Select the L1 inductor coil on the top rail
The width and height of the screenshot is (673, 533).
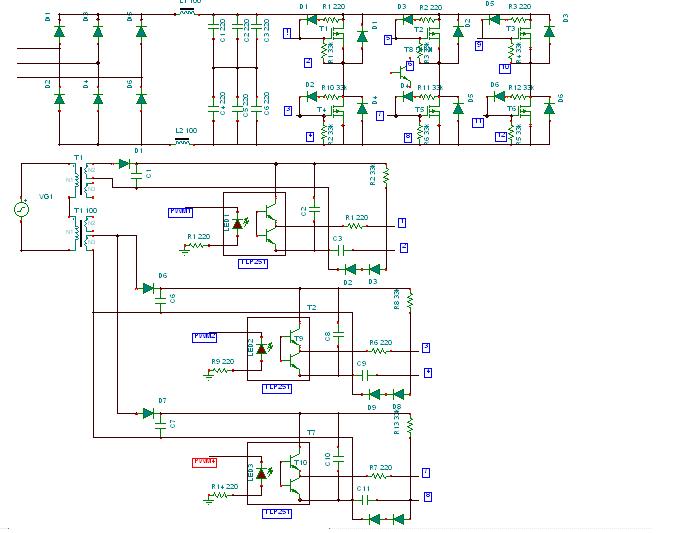pyautogui.click(x=186, y=11)
